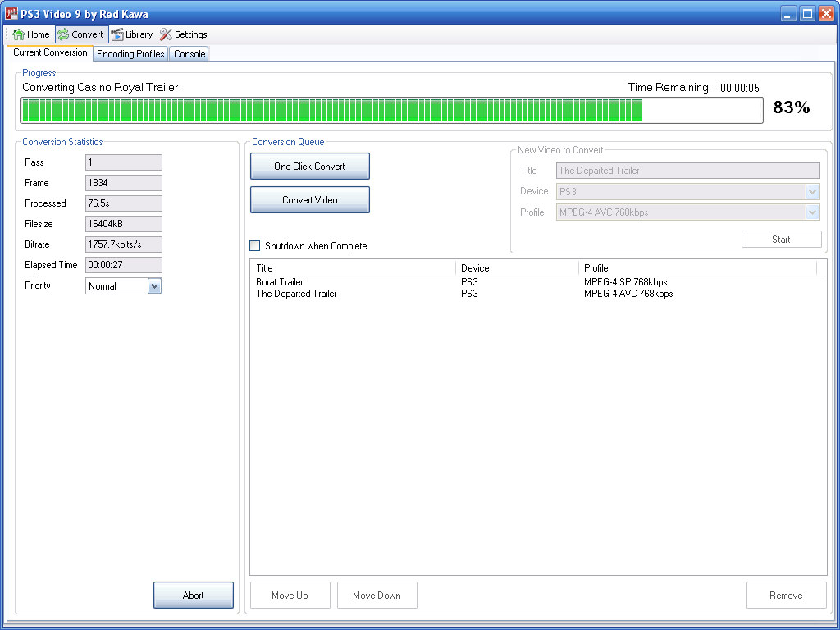Screen dimensions: 840x630
Task: Select Borat Trailer in the queue
Action: coord(280,282)
